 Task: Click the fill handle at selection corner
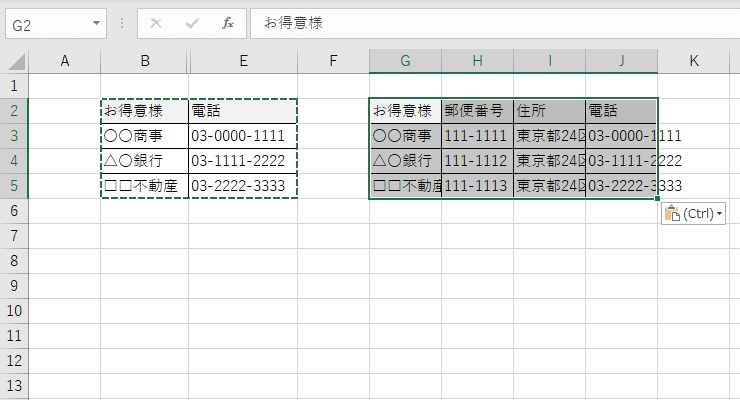(657, 199)
